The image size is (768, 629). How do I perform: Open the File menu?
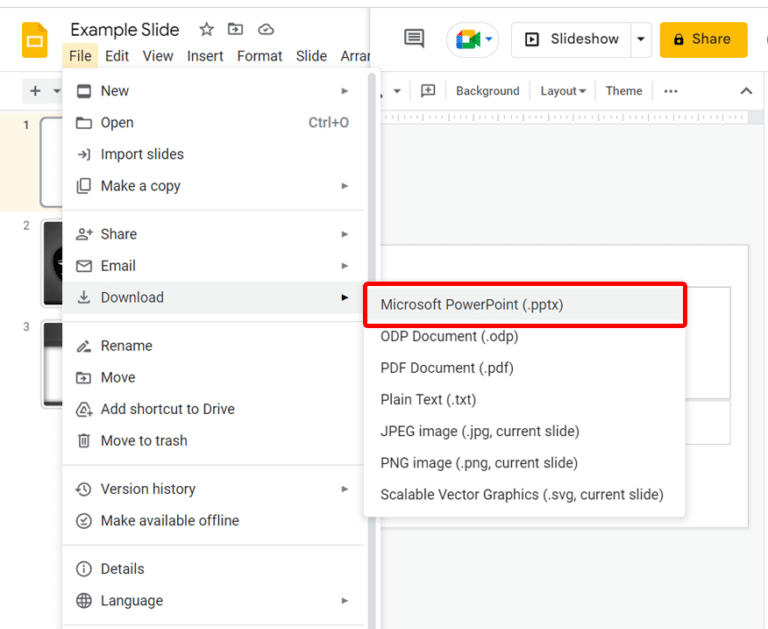[80, 56]
